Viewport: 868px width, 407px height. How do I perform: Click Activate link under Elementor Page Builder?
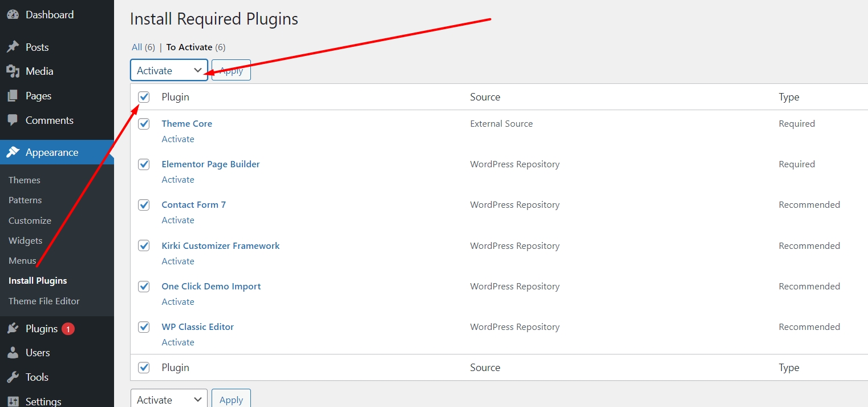click(178, 179)
